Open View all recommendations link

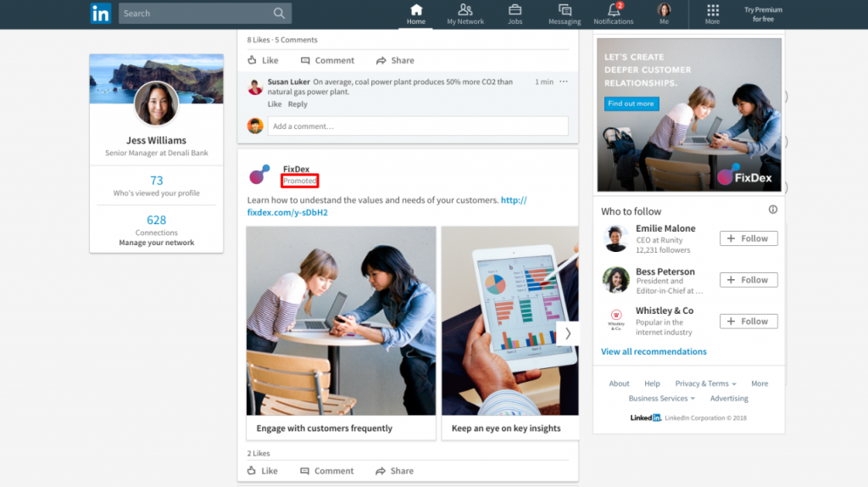point(654,351)
